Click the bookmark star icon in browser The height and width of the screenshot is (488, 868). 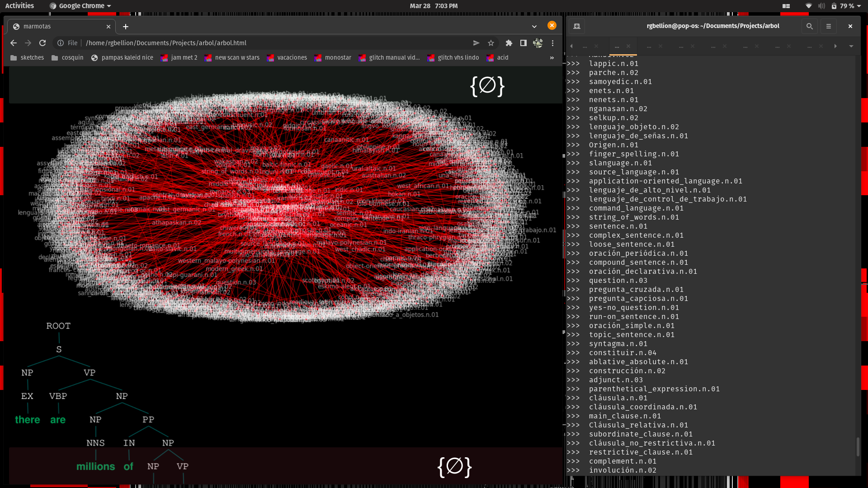(x=491, y=42)
